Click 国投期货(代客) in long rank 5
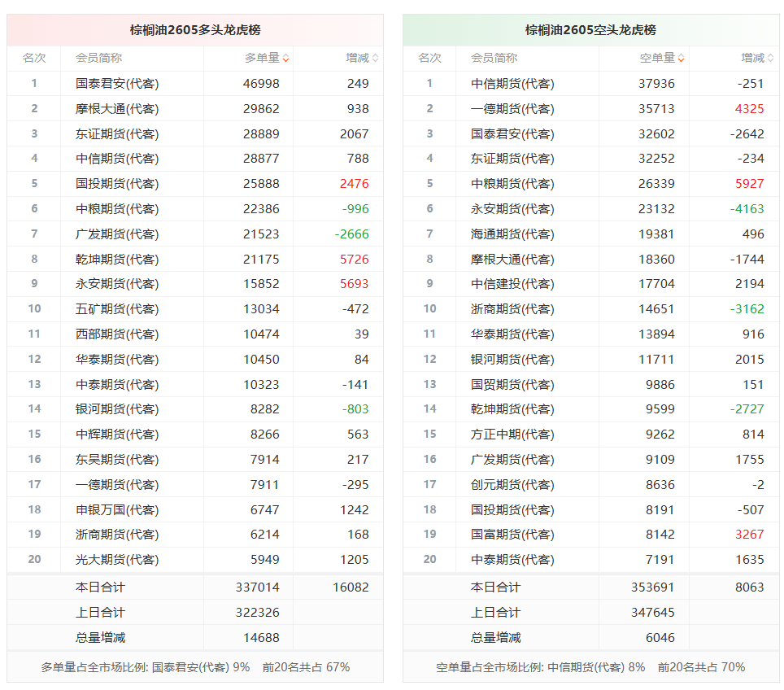784x690 pixels. 117,184
